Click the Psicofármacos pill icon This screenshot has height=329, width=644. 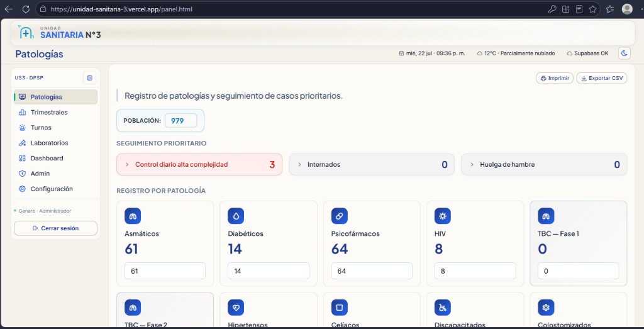[340, 216]
